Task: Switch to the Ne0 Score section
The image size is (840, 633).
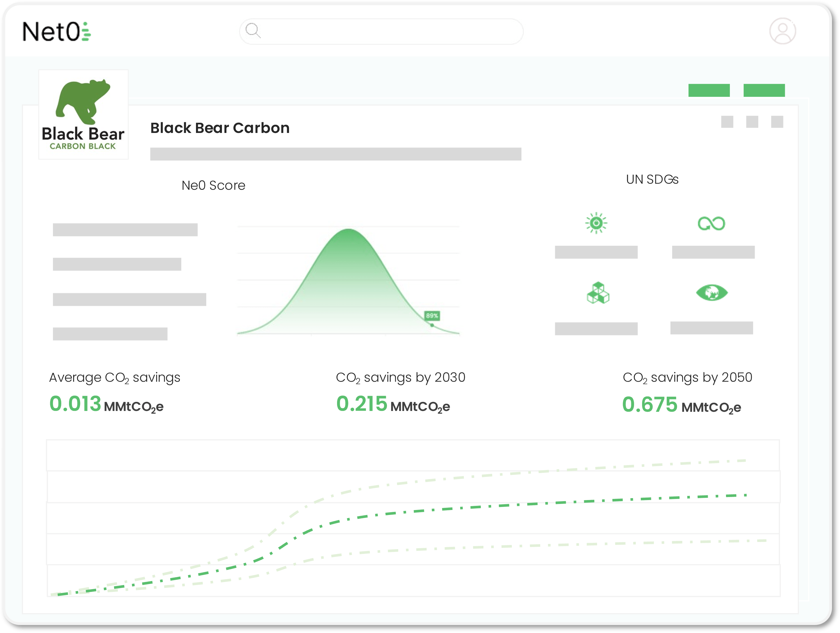Action: click(x=213, y=185)
